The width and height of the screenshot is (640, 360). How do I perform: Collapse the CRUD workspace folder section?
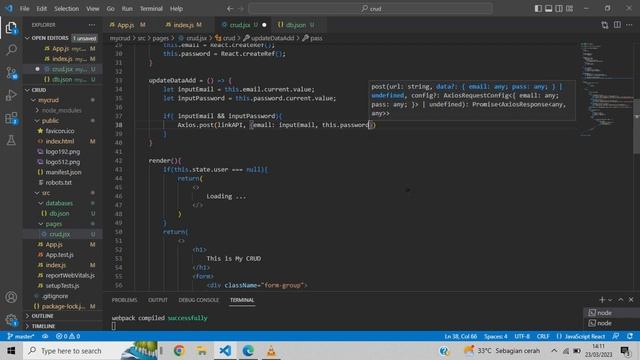[62, 90]
